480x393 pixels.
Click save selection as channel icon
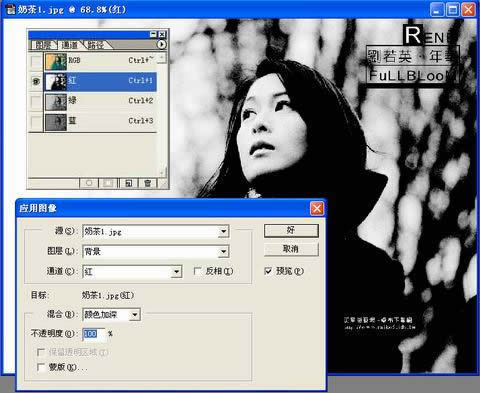click(x=108, y=183)
